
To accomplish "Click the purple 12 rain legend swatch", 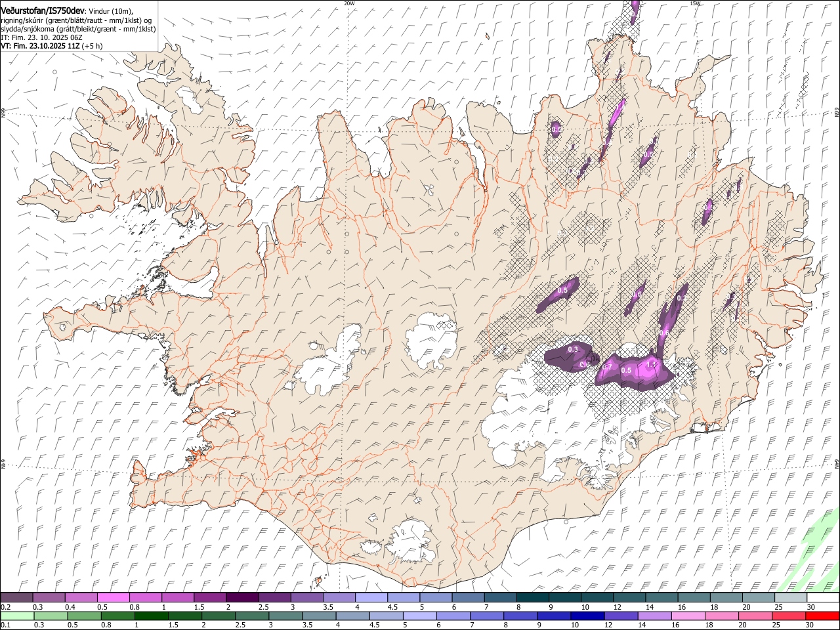I will point(620,616).
